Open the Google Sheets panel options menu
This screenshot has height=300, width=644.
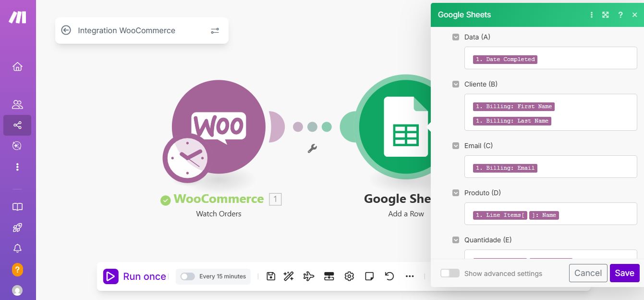[592, 15]
